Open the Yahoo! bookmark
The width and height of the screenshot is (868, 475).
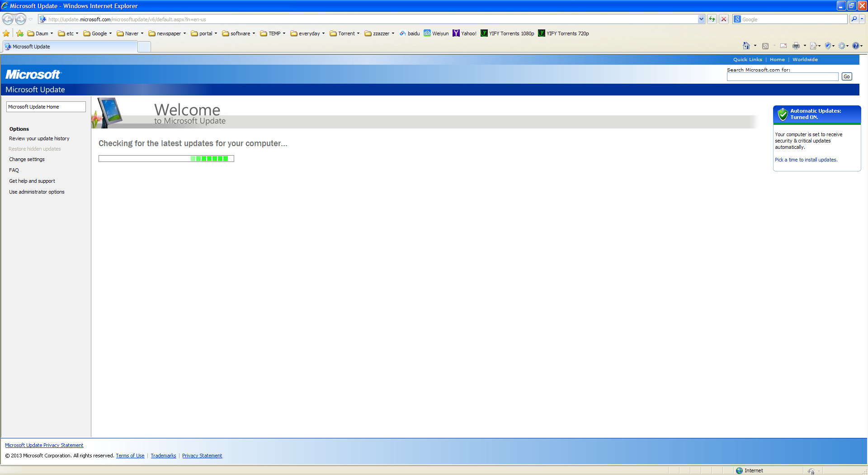(465, 33)
